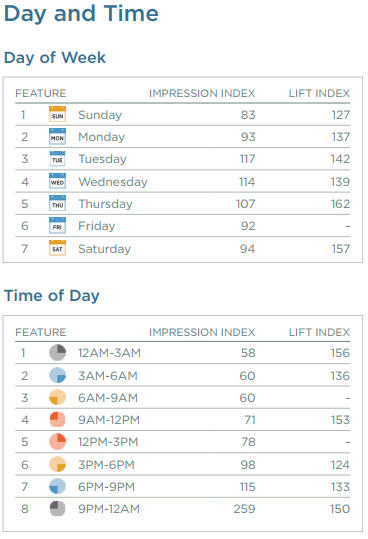This screenshot has height=539, width=368.
Task: Select the 3PM-6PM row label
Action: click(106, 465)
